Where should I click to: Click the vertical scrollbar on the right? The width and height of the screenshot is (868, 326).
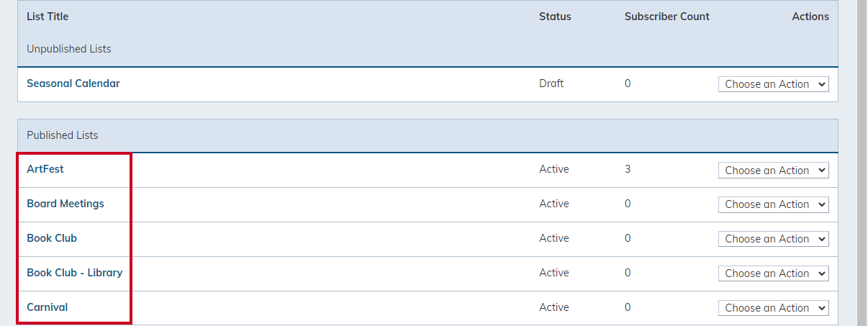[862, 163]
